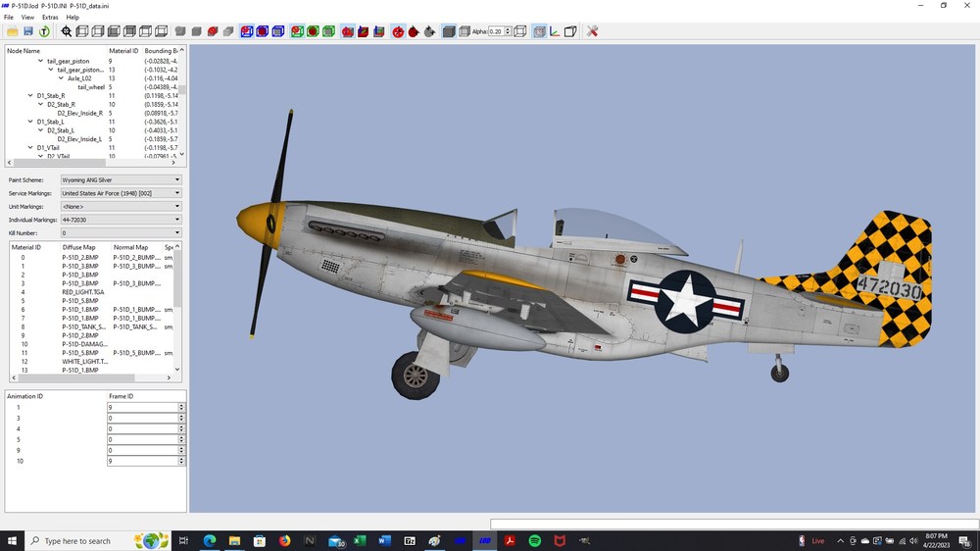980x551 pixels.
Task: Select the D2_Elev_Inside_L node row
Action: [x=80, y=139]
